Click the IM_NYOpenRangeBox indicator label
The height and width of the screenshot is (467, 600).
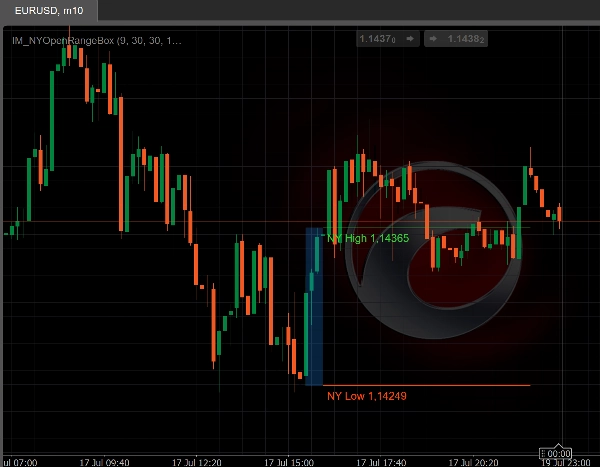[97, 41]
